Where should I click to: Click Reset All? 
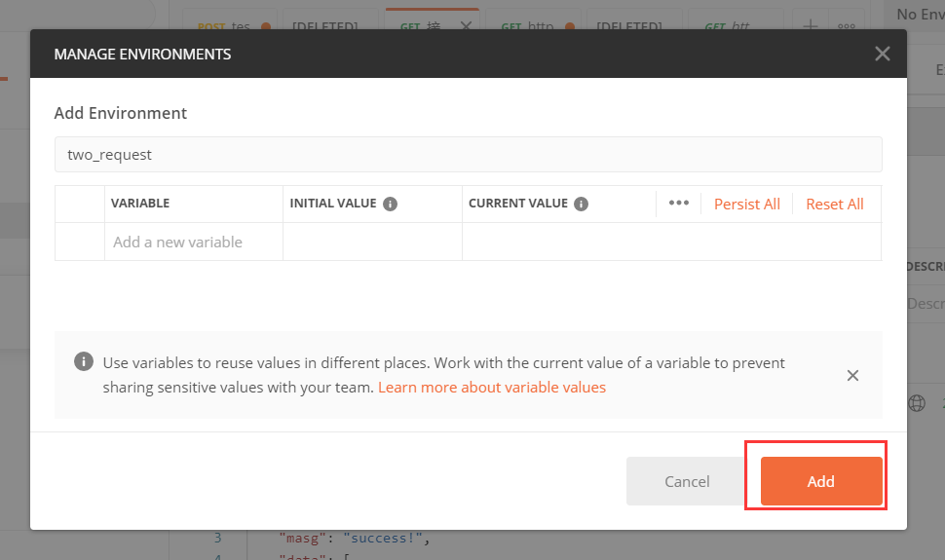tap(834, 204)
